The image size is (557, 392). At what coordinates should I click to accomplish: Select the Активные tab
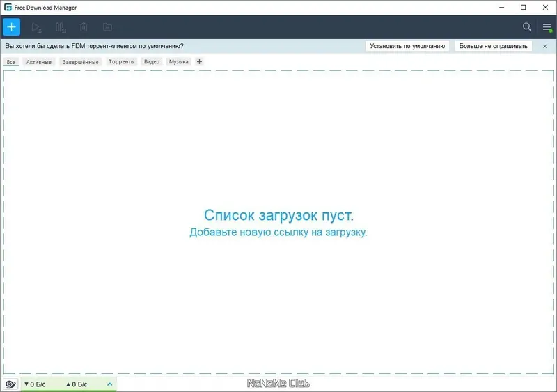click(x=39, y=62)
